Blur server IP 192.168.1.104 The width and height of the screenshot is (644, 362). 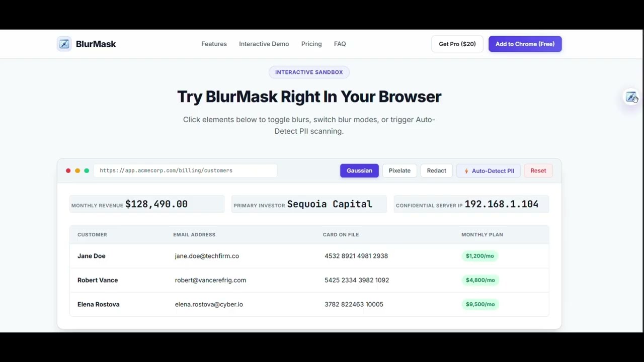pyautogui.click(x=501, y=204)
